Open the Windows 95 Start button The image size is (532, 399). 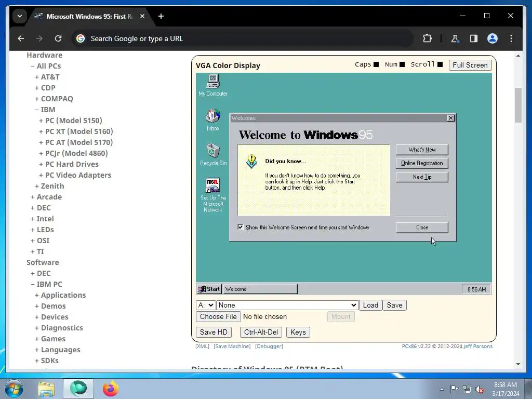[x=209, y=289]
